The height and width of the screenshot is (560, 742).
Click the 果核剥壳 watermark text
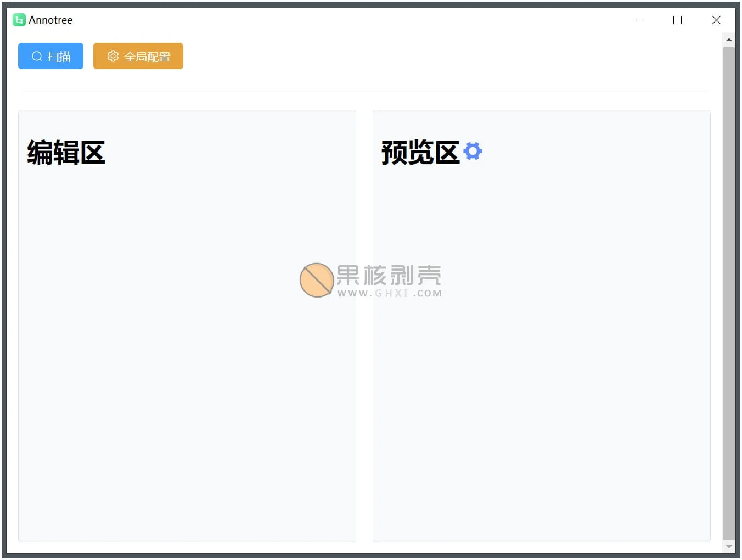[389, 275]
